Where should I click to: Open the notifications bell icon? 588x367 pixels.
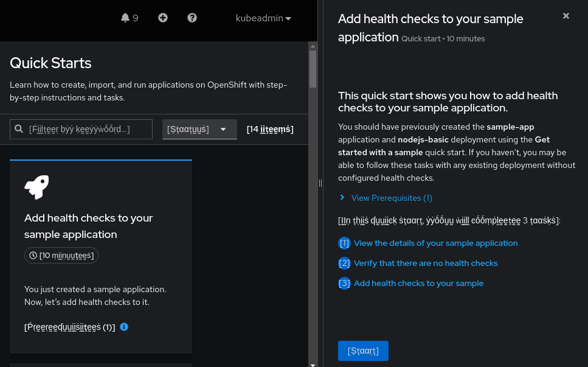click(125, 18)
